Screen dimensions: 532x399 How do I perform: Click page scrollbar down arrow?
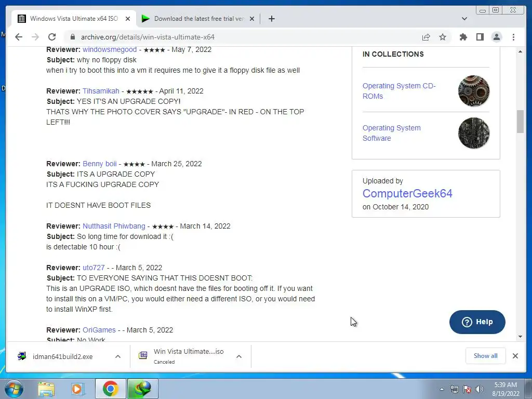520,337
